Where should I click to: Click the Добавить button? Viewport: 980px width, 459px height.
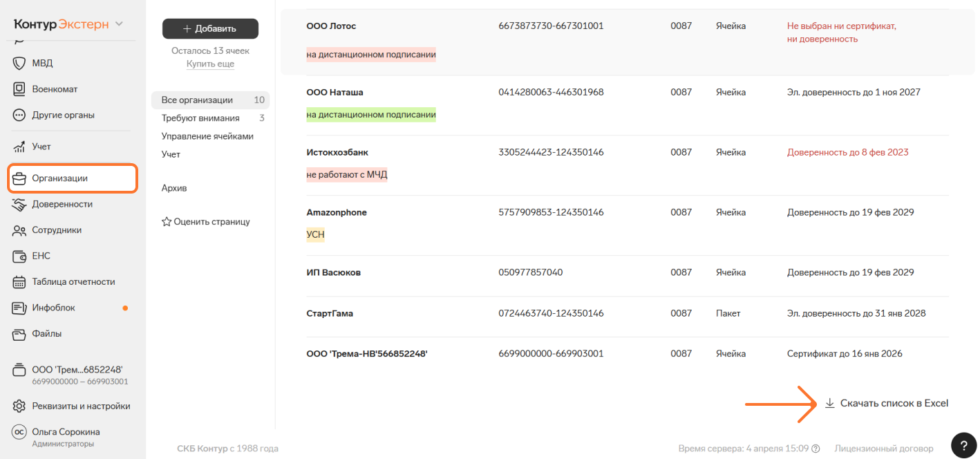(210, 28)
